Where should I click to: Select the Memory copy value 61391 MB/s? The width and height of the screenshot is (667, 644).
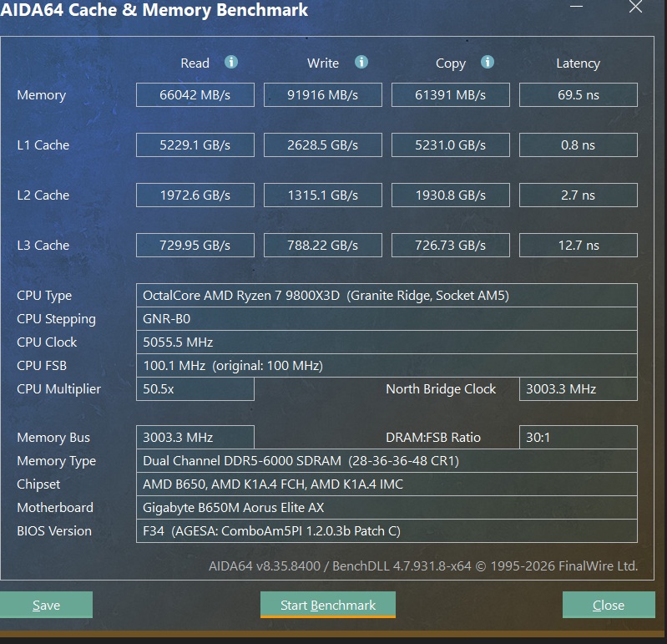pyautogui.click(x=451, y=95)
